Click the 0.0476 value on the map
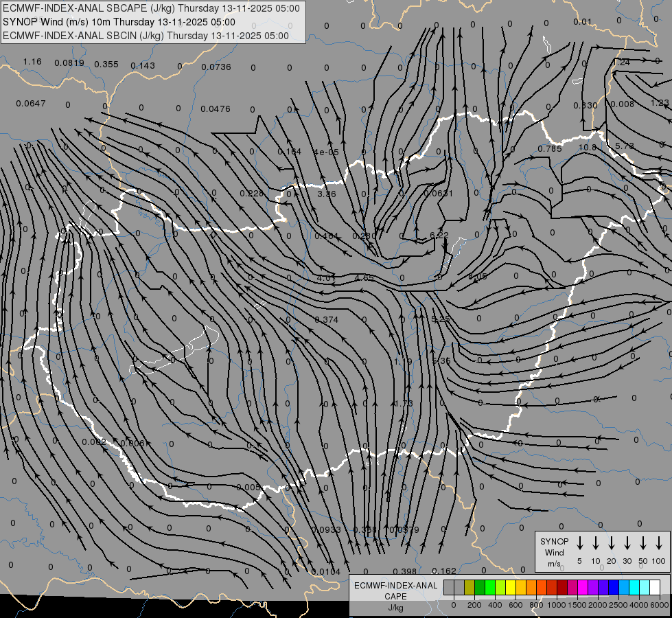Screen dimensions: 672x618 pyautogui.click(x=216, y=109)
